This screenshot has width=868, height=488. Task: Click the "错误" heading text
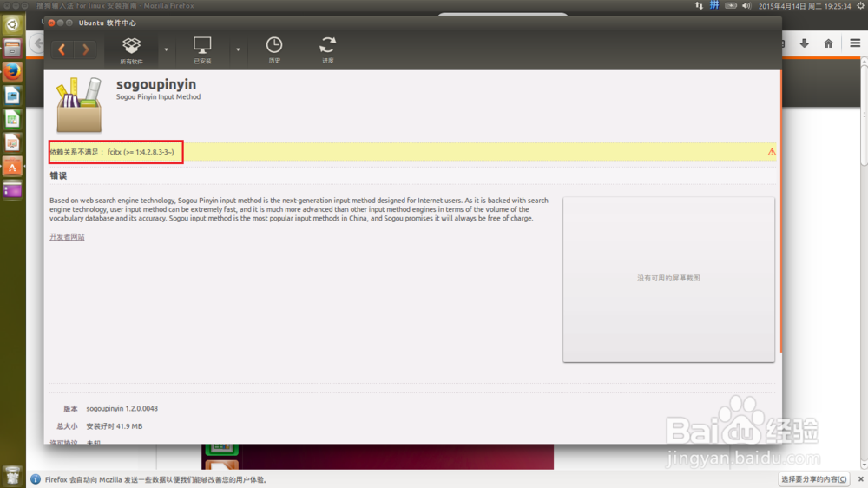[x=58, y=175]
